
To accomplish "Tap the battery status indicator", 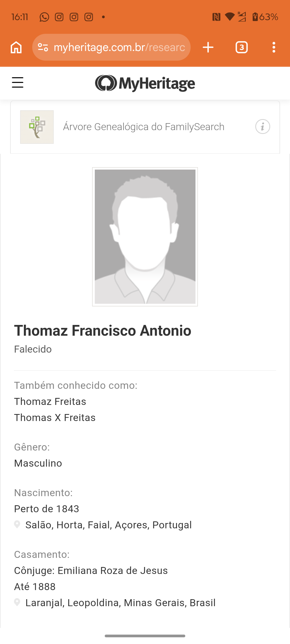I will click(x=265, y=17).
